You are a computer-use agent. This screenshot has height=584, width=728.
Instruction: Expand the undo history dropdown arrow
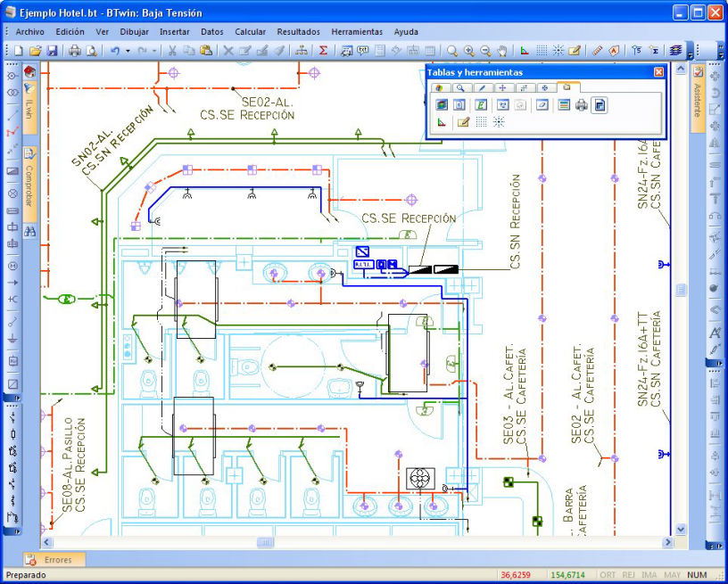pos(128,51)
